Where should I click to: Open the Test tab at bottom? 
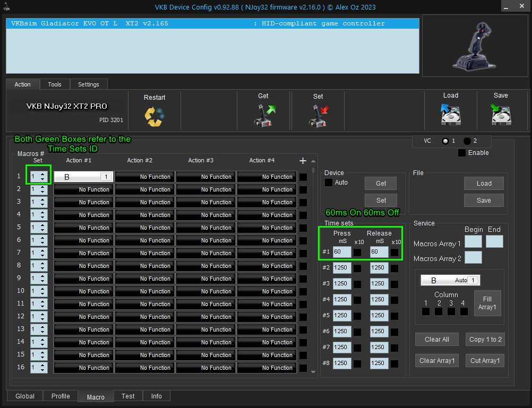click(128, 396)
